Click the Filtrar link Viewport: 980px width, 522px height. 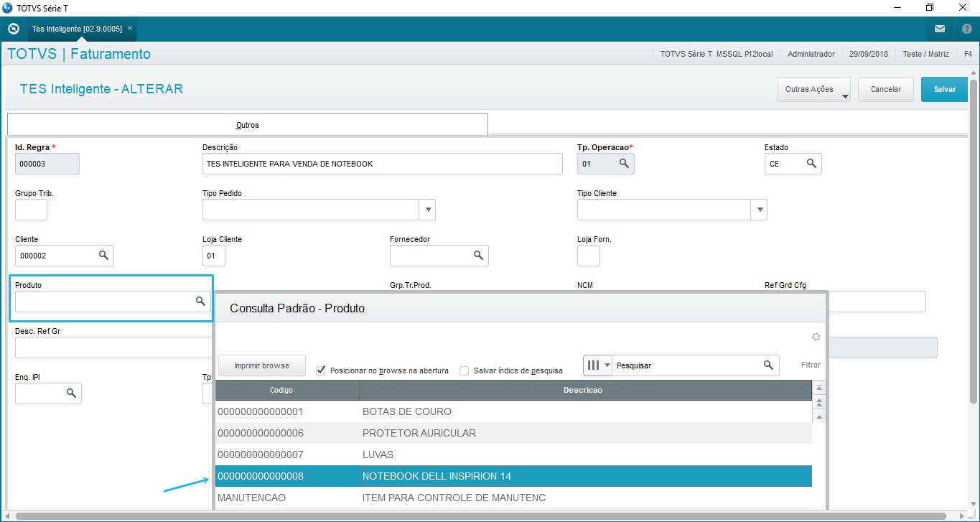[x=811, y=365]
